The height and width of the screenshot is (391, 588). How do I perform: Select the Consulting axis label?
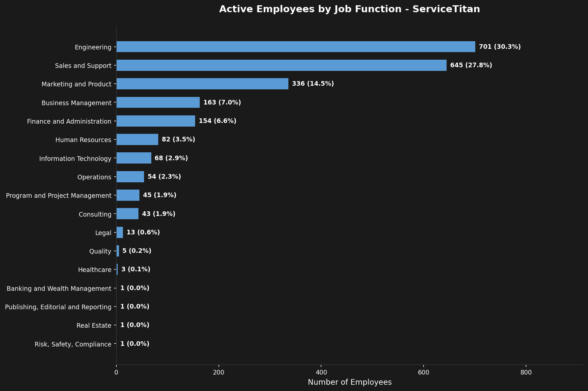95,214
